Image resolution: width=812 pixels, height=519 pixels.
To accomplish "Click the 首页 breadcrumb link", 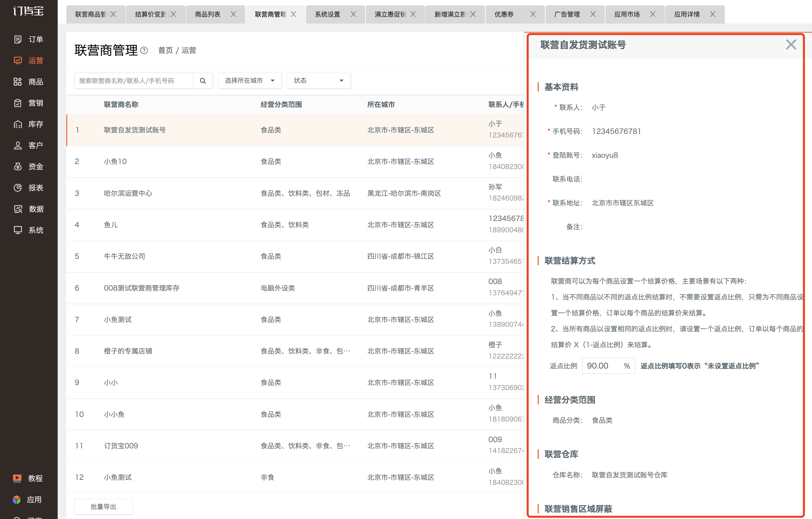I will pos(166,50).
